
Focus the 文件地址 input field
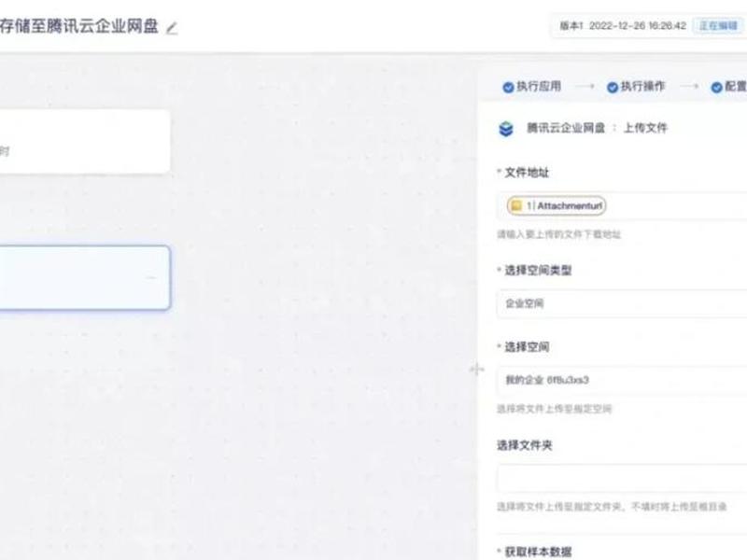point(622,206)
